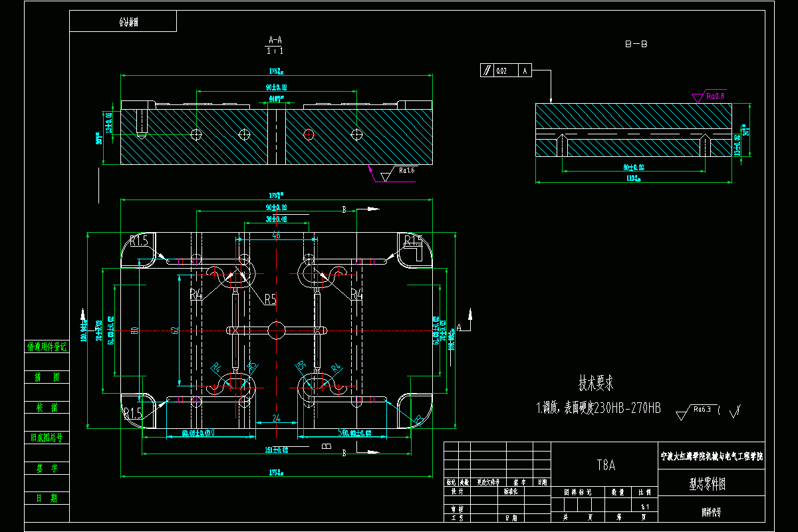Image resolution: width=798 pixels, height=532 pixels.
Task: Select the 80±0.02 dimension in the B-B view
Action: (x=633, y=167)
